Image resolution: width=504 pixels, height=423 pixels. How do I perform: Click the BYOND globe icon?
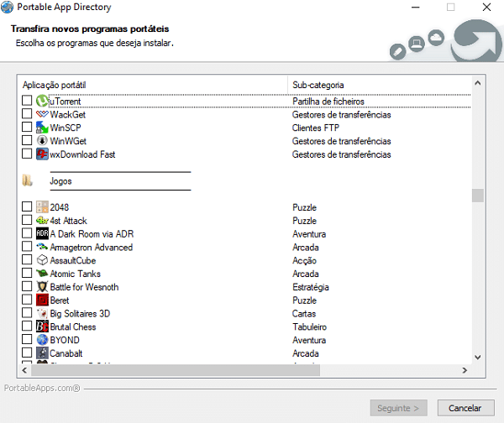pyautogui.click(x=42, y=340)
